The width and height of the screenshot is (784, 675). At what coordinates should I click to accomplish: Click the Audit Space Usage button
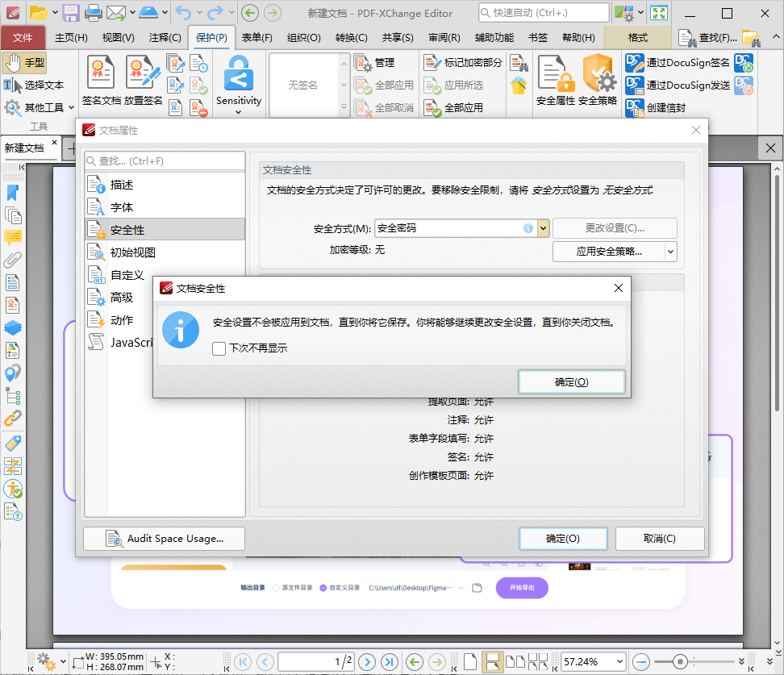(x=164, y=538)
